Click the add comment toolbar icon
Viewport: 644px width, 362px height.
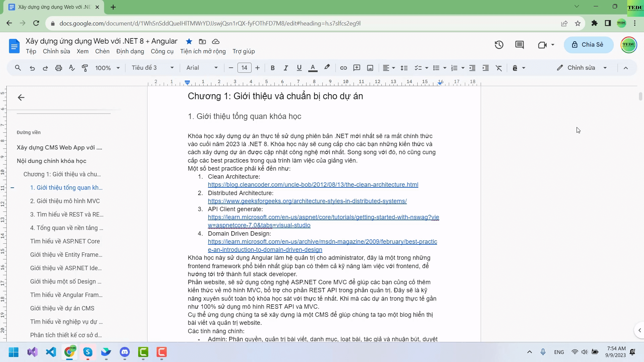[x=357, y=68]
